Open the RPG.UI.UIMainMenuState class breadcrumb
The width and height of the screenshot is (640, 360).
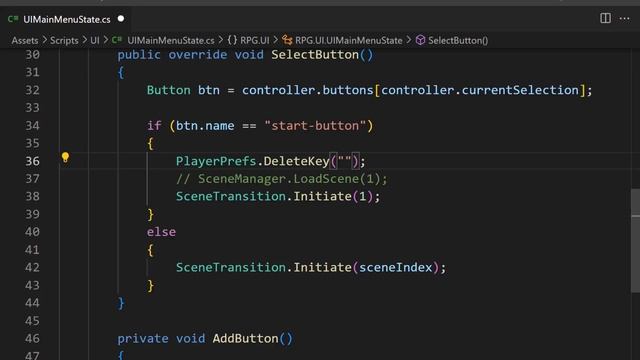pyautogui.click(x=349, y=40)
